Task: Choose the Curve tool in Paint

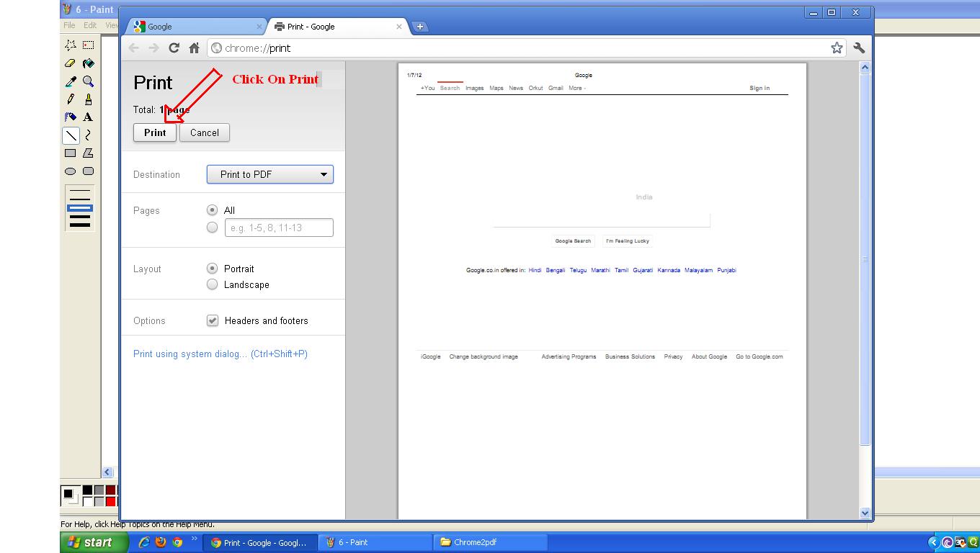Action: 88,135
